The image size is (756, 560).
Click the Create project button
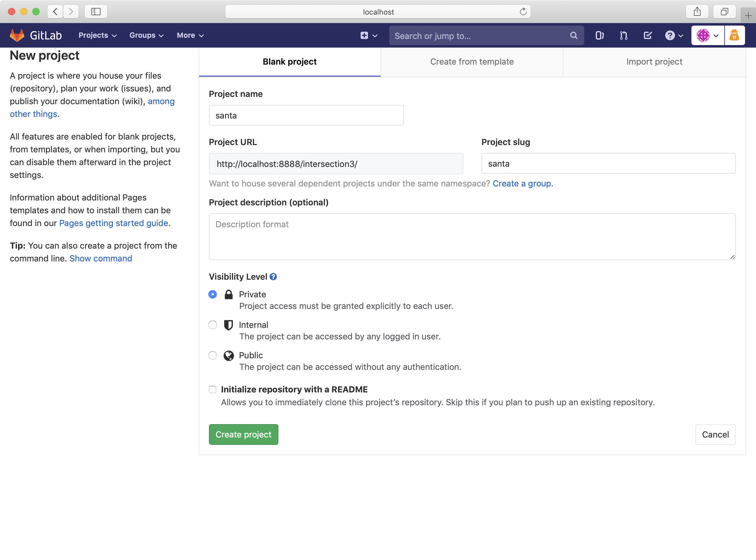[243, 434]
